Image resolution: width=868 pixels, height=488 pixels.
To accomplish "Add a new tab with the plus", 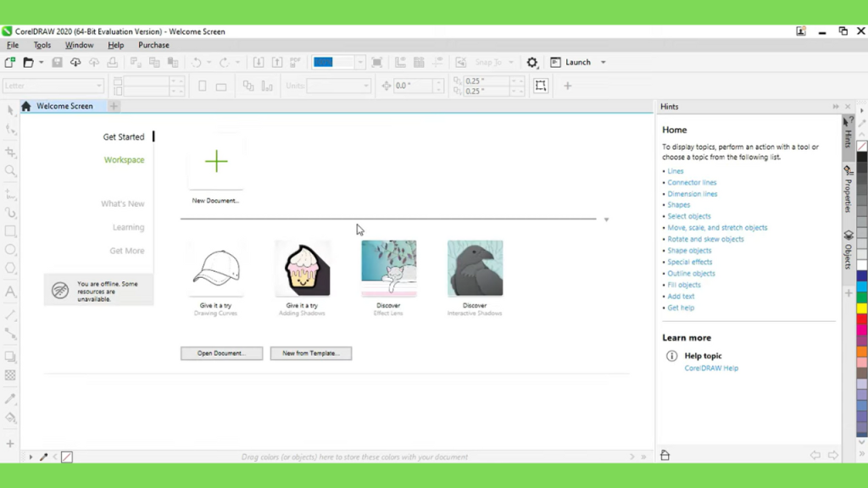I will point(114,106).
